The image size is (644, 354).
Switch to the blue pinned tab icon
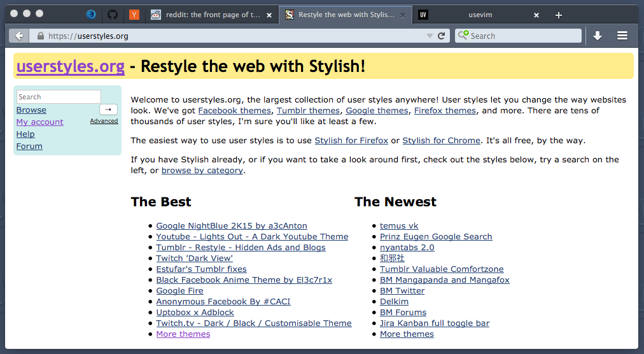(91, 15)
